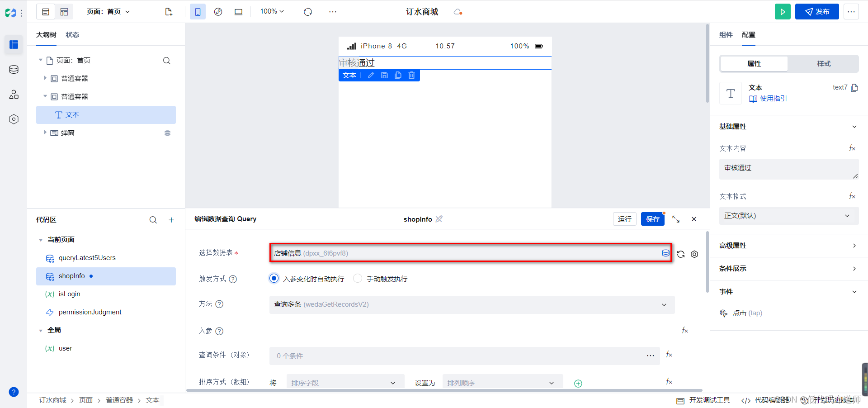Open the query method dropdown

click(472, 304)
